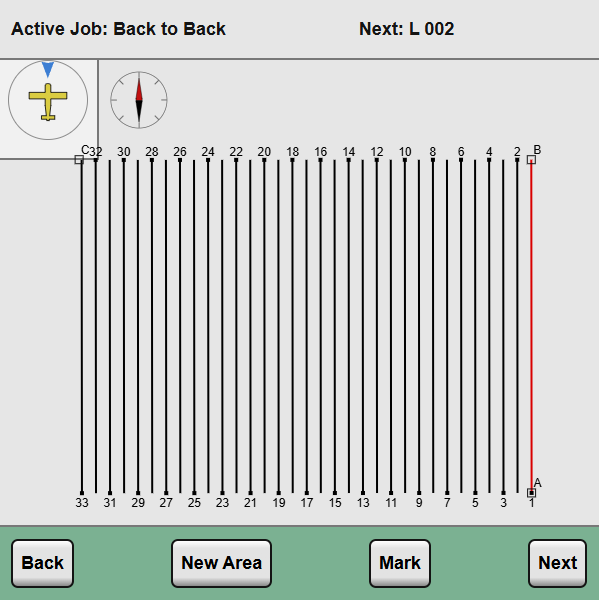Click the red highlighted swath line 1
The width and height of the screenshot is (599, 601).
tap(531, 326)
